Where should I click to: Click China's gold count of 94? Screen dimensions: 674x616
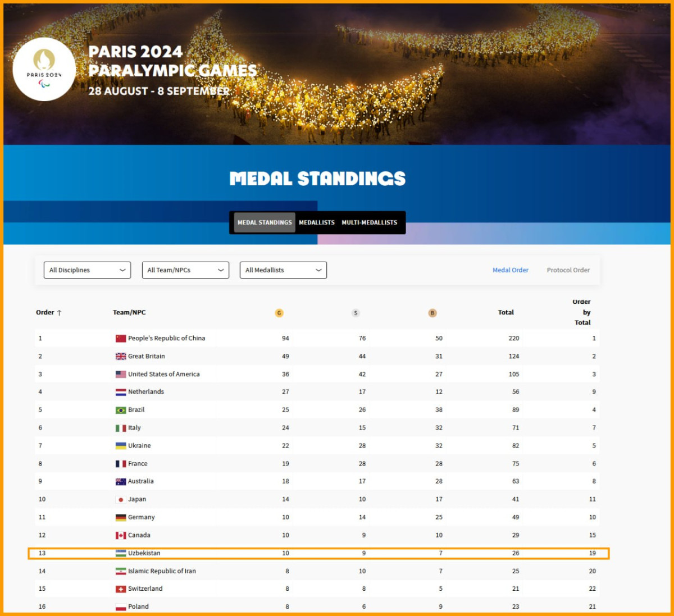(285, 338)
